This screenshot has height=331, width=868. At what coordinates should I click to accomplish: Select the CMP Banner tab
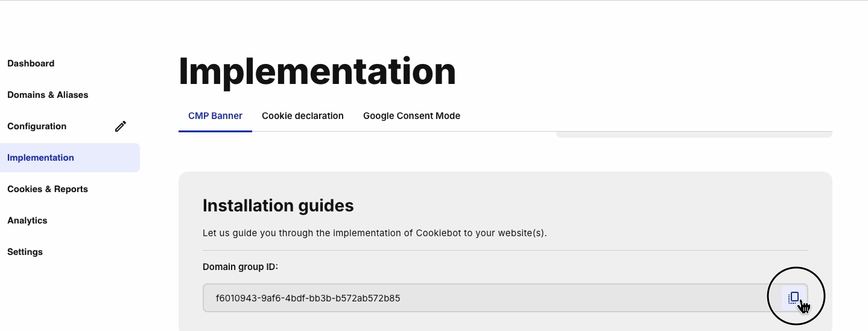point(215,116)
